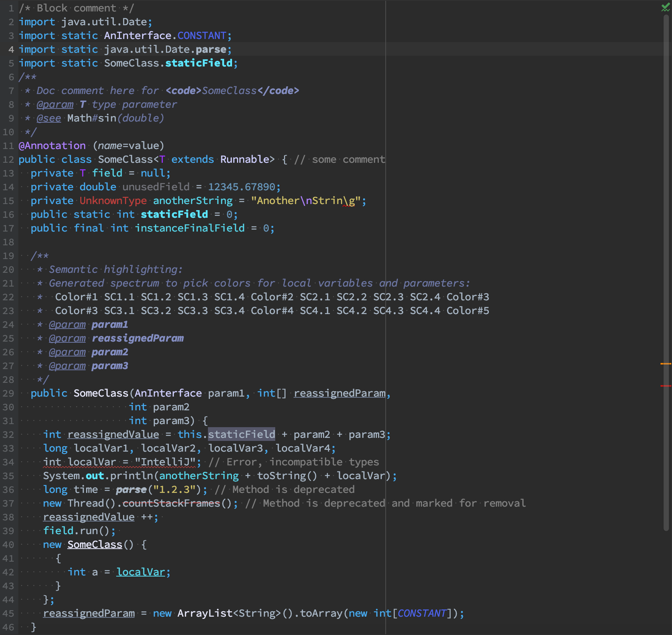This screenshot has width=672, height=635.
Task: Click line number 29 in gutter
Action: pyautogui.click(x=8, y=394)
